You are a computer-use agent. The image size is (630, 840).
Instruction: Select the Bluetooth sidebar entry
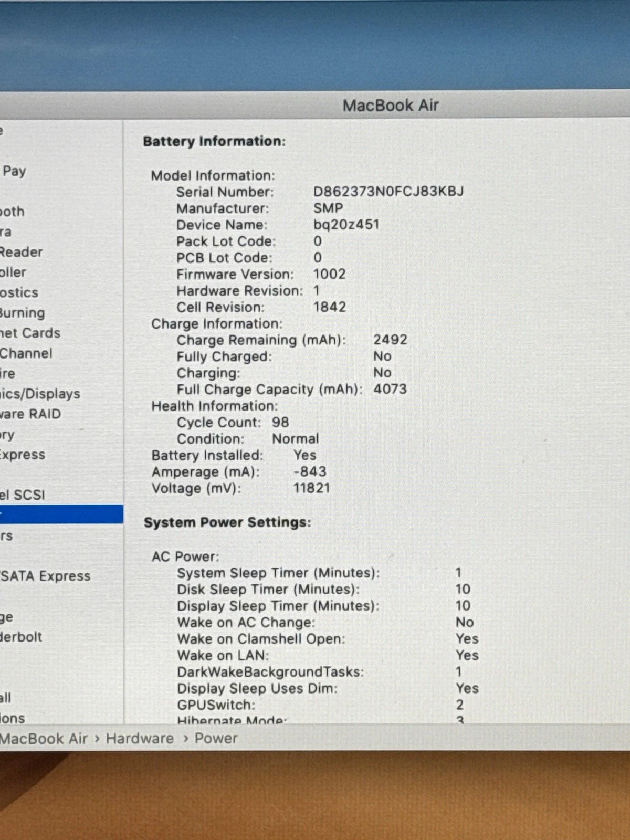[13, 212]
